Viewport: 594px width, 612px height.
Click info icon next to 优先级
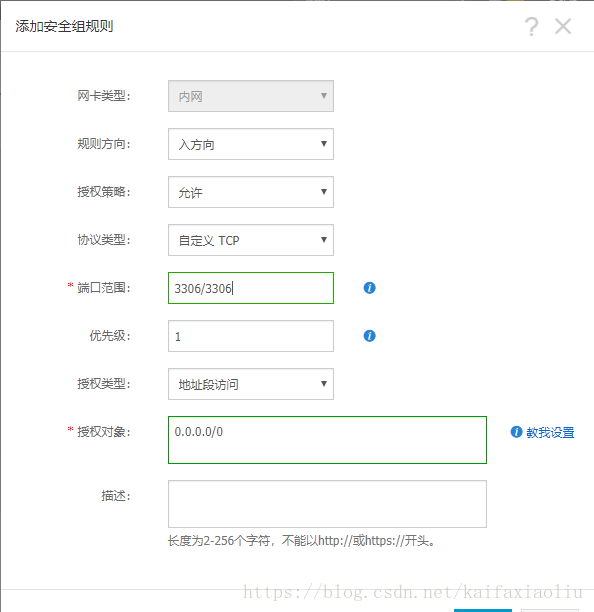(x=369, y=336)
